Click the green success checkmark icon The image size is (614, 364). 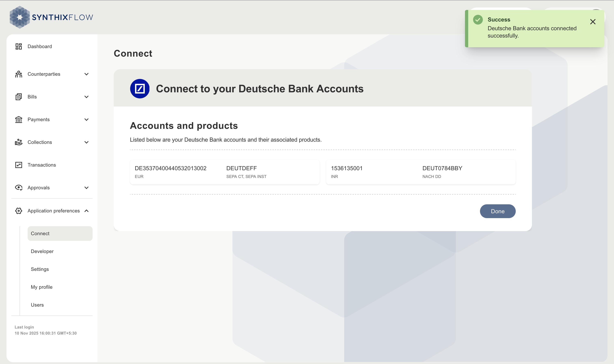[478, 20]
